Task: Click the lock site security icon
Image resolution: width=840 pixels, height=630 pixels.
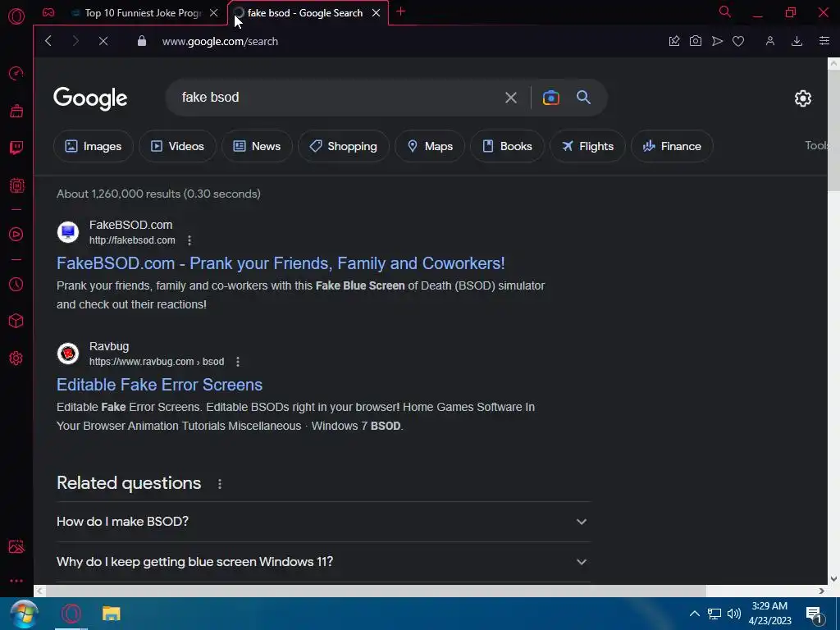Action: point(141,41)
